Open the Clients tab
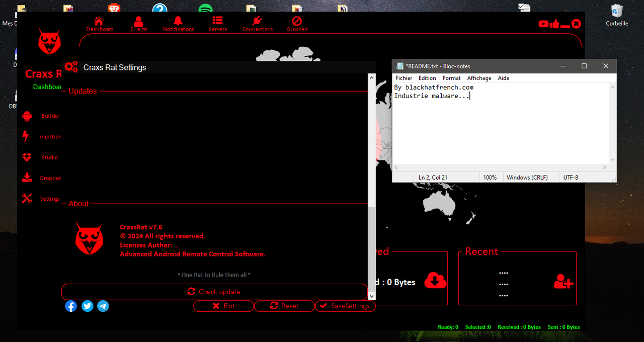The height and width of the screenshot is (342, 644). (x=139, y=24)
